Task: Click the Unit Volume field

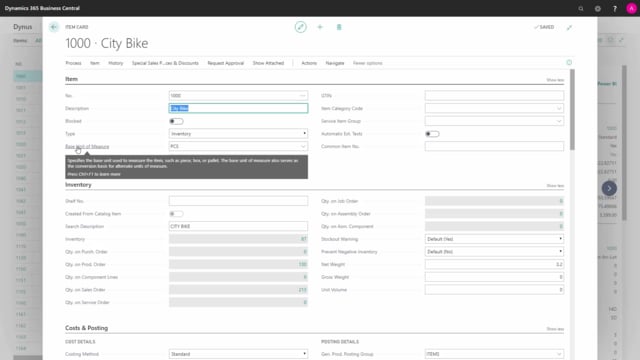Action: 494,290
